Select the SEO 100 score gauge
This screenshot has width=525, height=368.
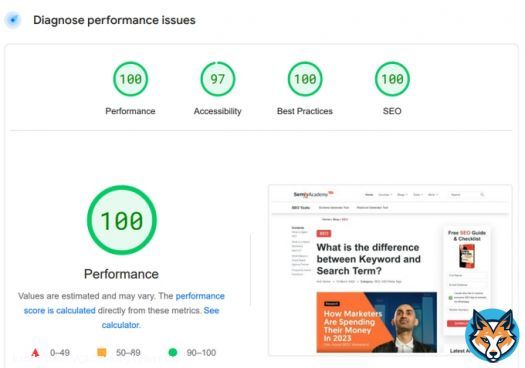pos(392,79)
